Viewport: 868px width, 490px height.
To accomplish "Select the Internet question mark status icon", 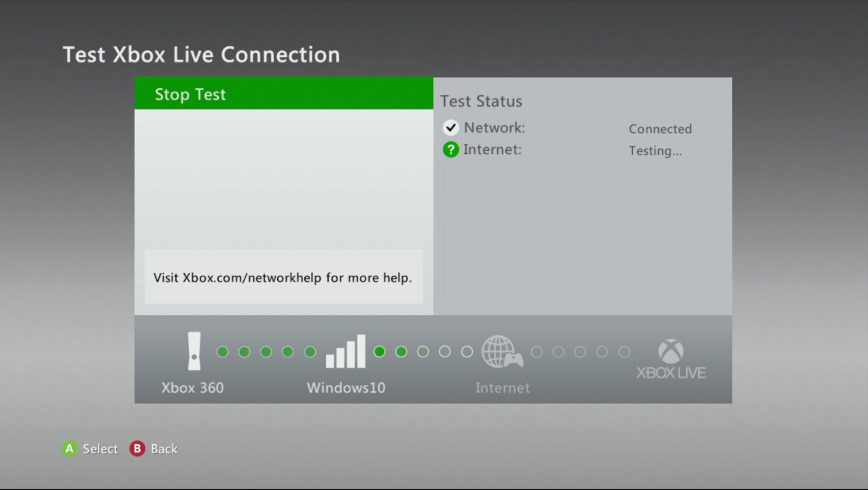I will coord(451,149).
